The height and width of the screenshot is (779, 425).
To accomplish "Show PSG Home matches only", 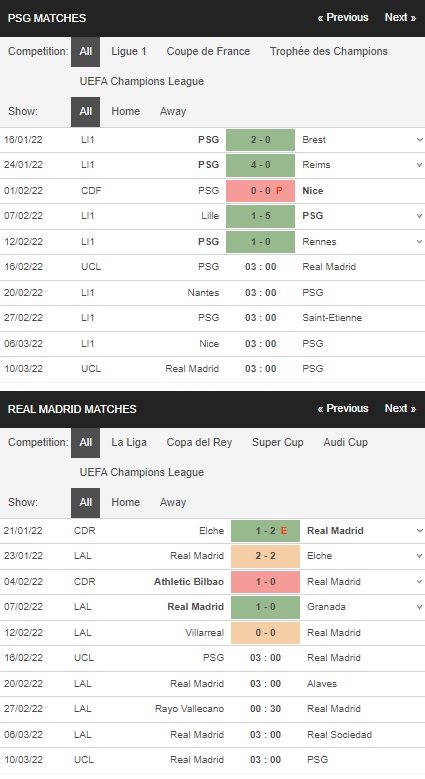I will pyautogui.click(x=125, y=111).
